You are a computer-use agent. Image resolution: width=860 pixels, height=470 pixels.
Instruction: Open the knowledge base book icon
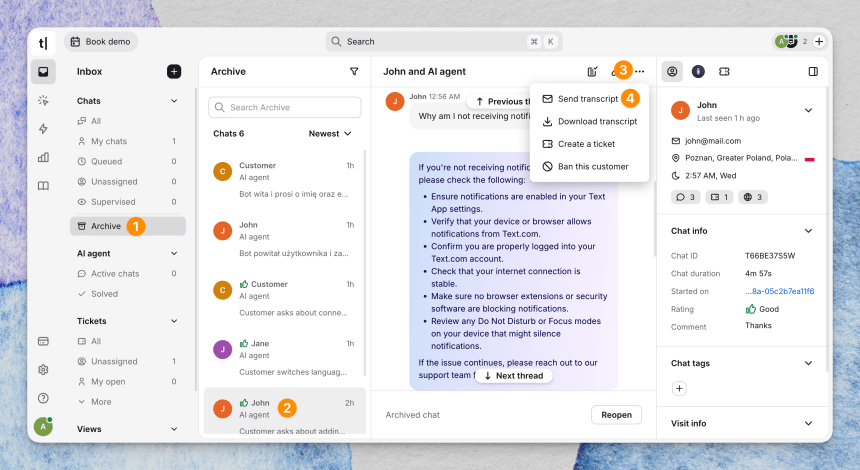click(43, 186)
